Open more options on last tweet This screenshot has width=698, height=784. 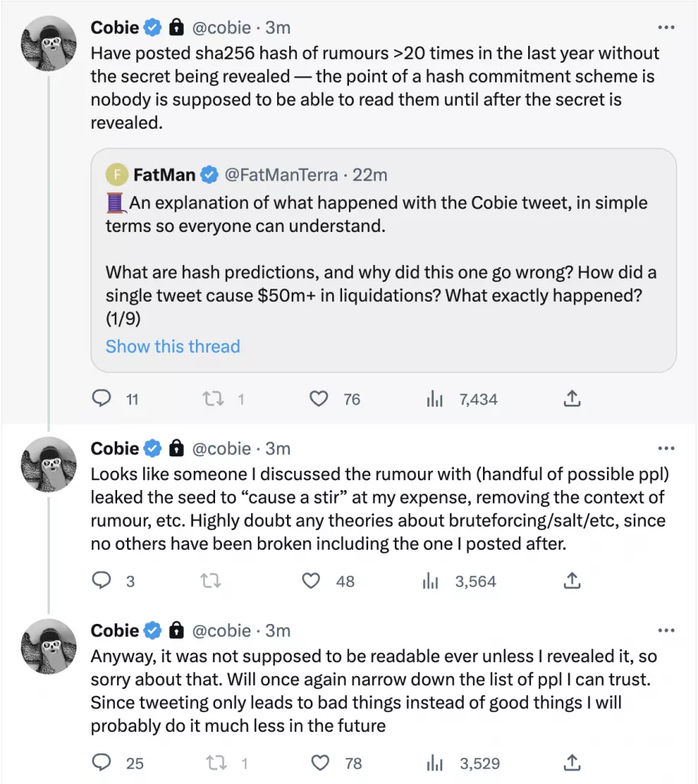click(666, 630)
